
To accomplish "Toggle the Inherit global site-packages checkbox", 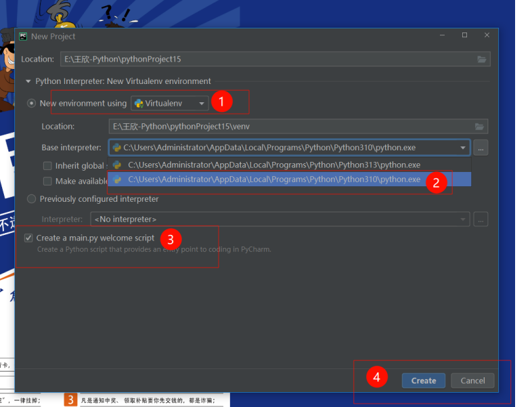I will pyautogui.click(x=47, y=166).
